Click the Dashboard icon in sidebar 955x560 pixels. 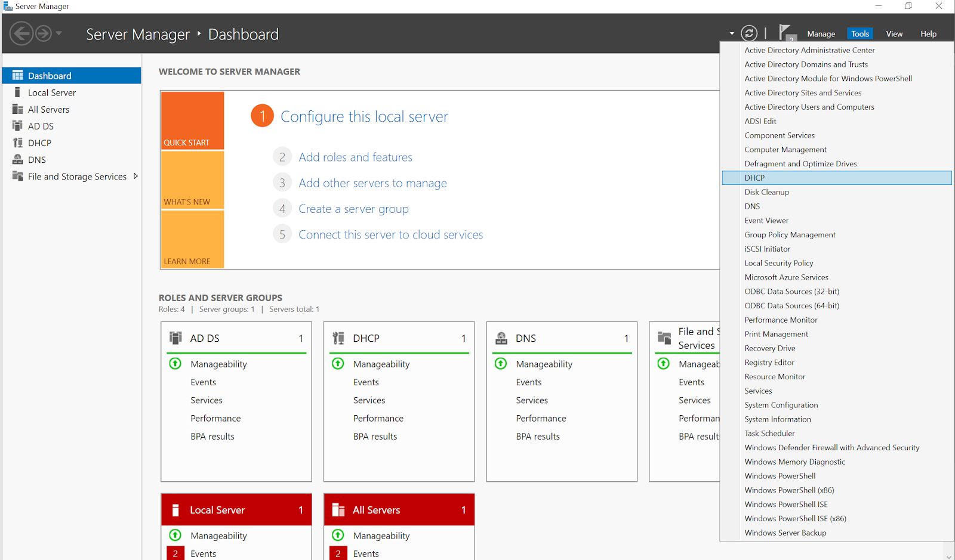[18, 76]
